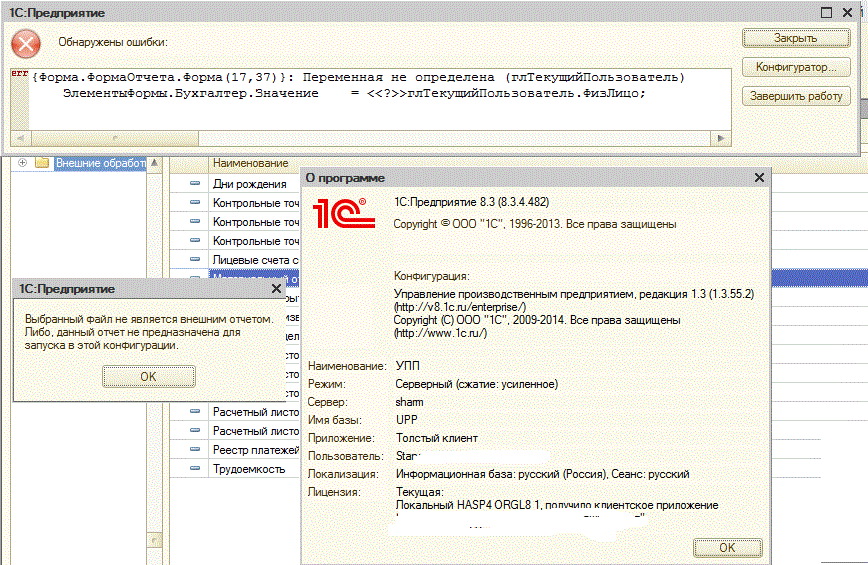868x565 pixels.
Task: Click the red error icon
Action: (x=26, y=44)
